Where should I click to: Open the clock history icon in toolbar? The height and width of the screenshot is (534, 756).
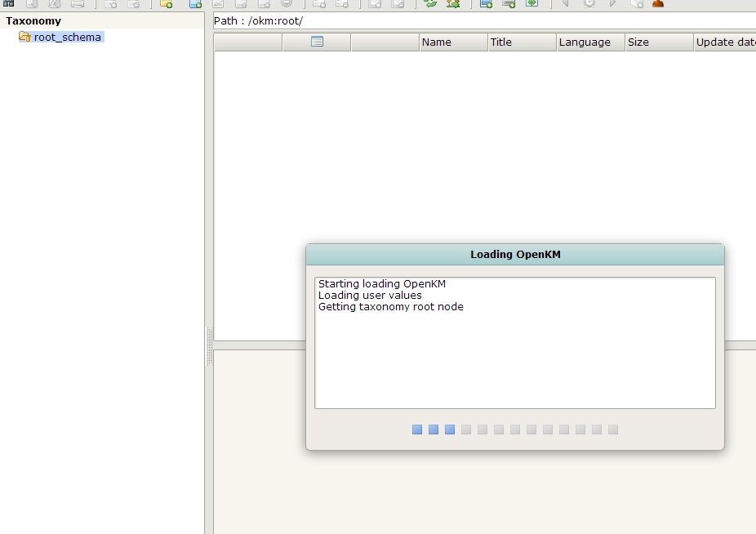(x=589, y=4)
